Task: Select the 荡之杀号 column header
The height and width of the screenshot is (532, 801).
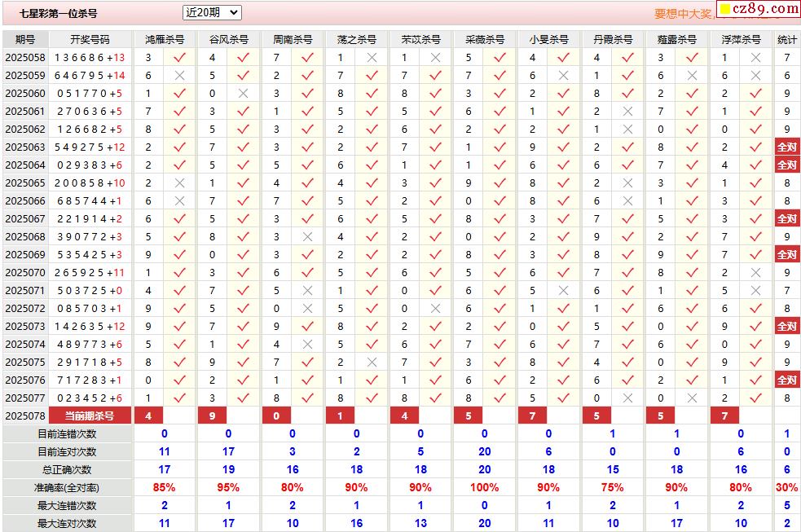Action: [357, 39]
